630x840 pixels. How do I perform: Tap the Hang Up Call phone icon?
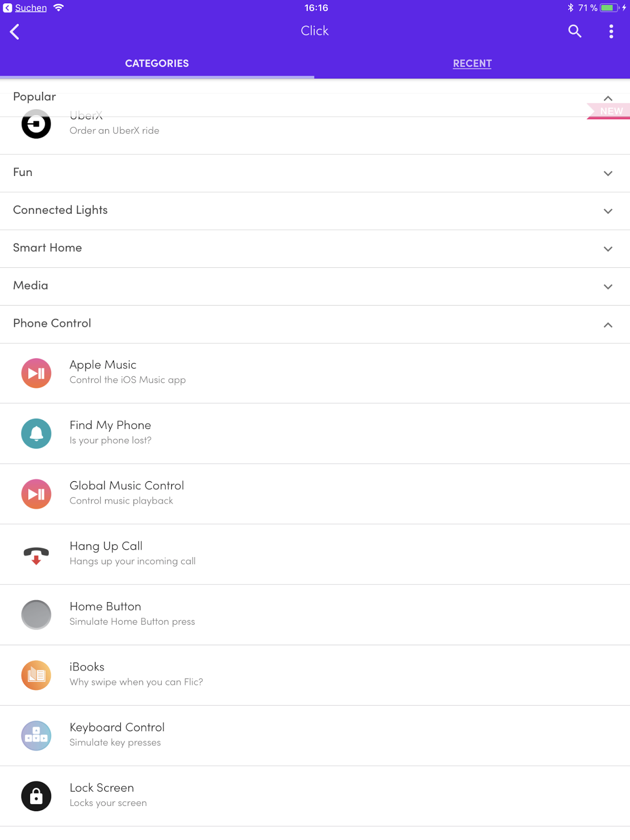point(36,554)
